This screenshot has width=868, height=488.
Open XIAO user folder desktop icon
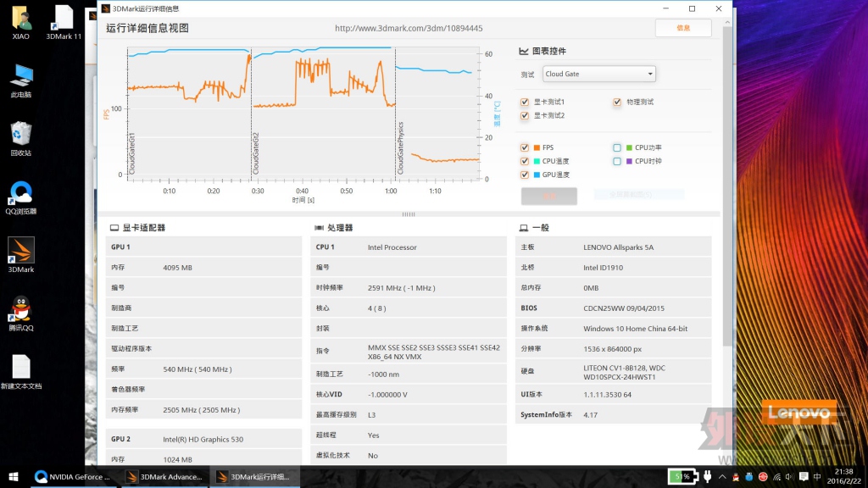click(x=21, y=23)
